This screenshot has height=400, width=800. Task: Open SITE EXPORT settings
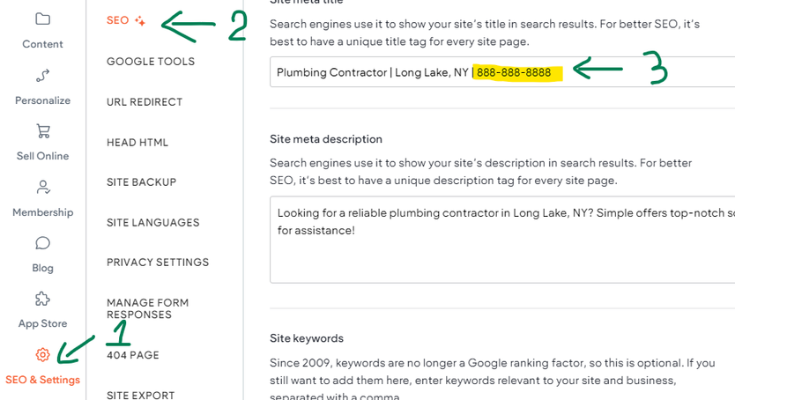(x=141, y=395)
